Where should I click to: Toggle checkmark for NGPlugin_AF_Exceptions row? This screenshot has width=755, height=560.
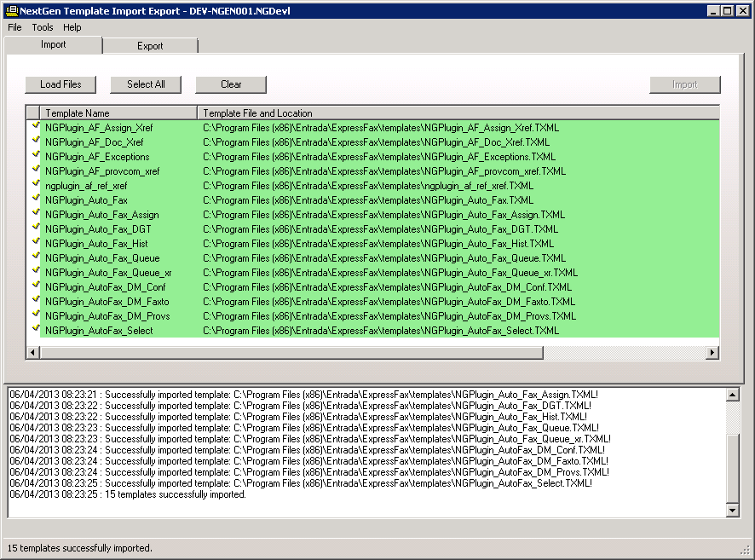click(x=35, y=155)
